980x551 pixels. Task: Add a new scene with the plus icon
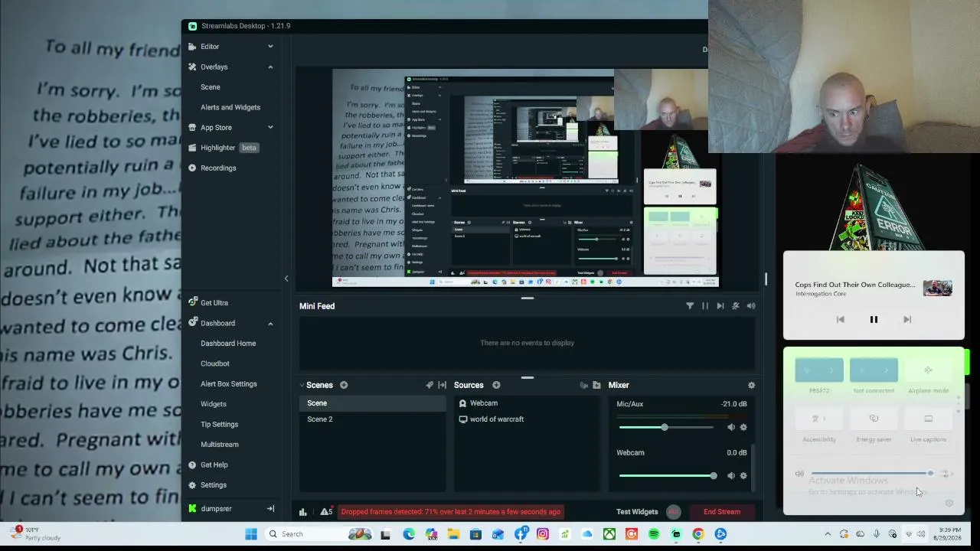344,385
